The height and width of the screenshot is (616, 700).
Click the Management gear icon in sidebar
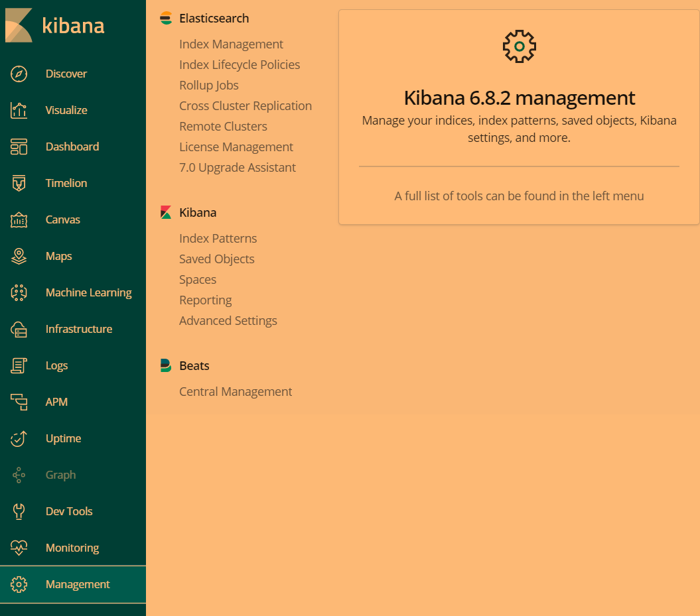(x=19, y=584)
